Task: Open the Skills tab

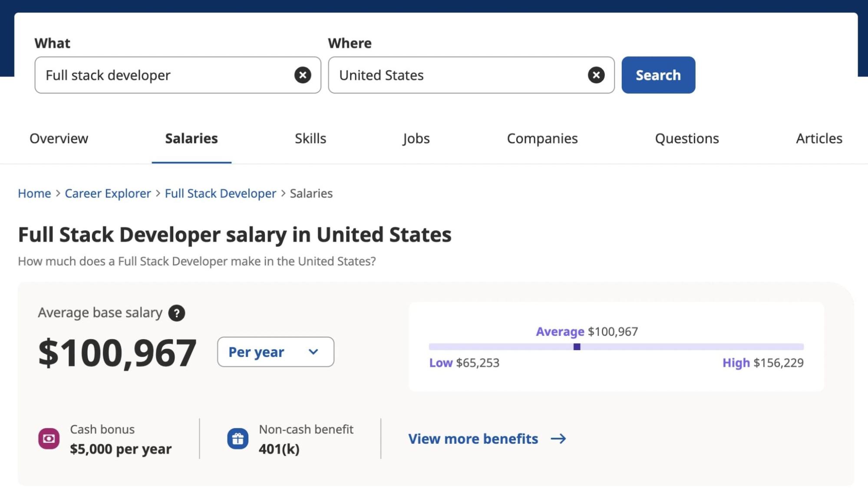Action: pos(310,138)
